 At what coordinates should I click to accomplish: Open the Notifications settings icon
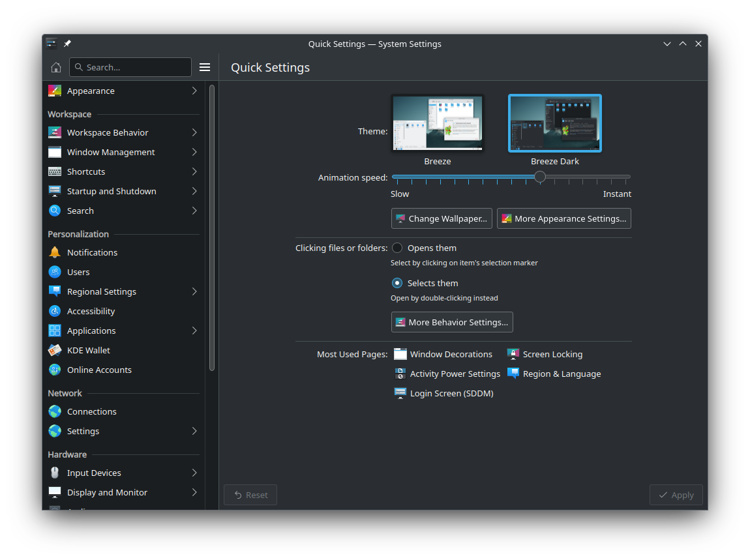[55, 252]
